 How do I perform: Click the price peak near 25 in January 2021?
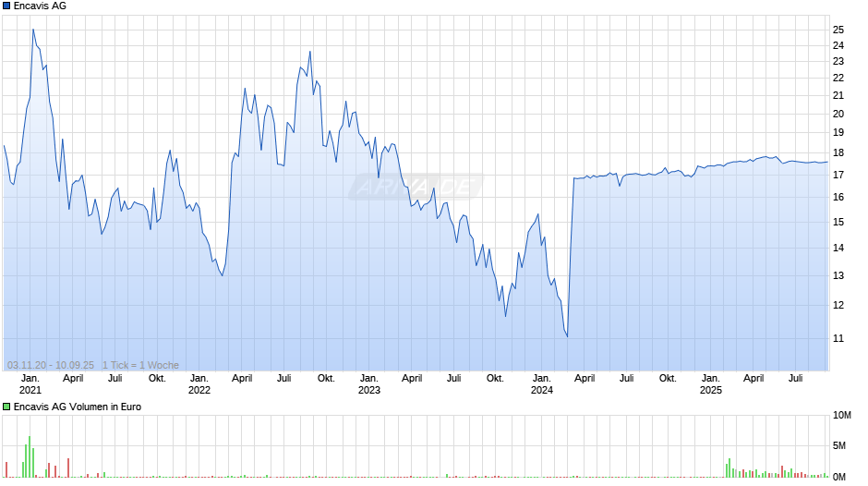click(33, 30)
